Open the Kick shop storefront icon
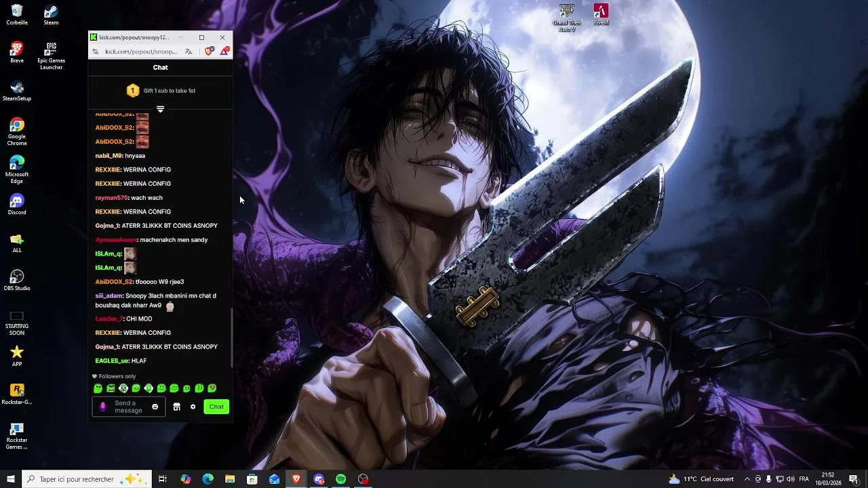 pyautogui.click(x=176, y=407)
